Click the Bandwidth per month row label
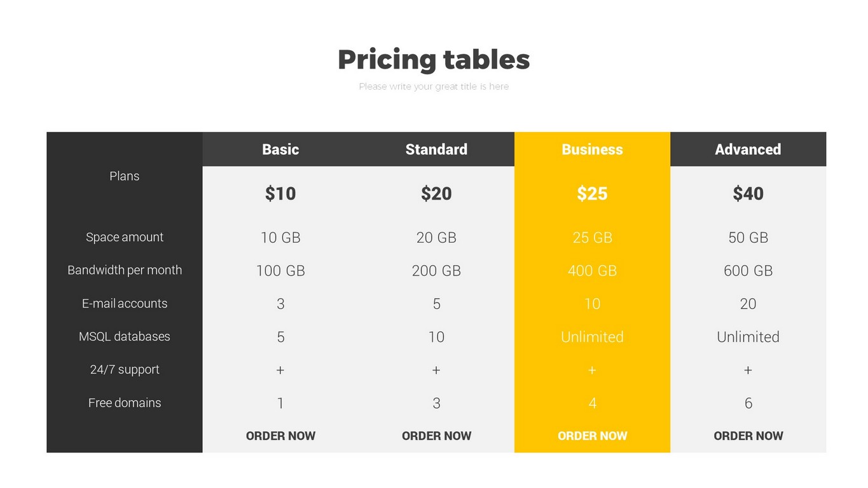The image size is (868, 488). [x=125, y=270]
